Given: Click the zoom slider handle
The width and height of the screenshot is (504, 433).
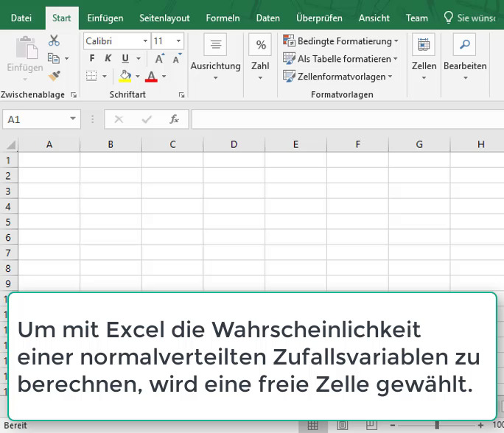Looking at the screenshot, I should [437, 426].
